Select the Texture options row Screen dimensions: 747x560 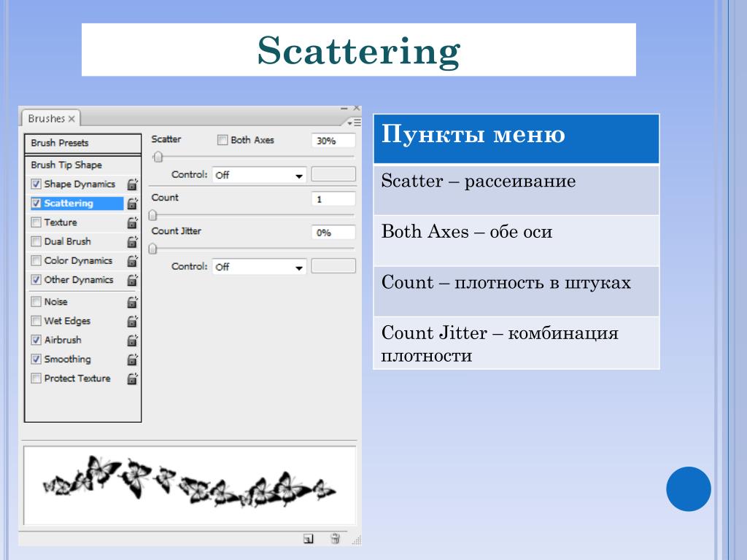pos(77,222)
